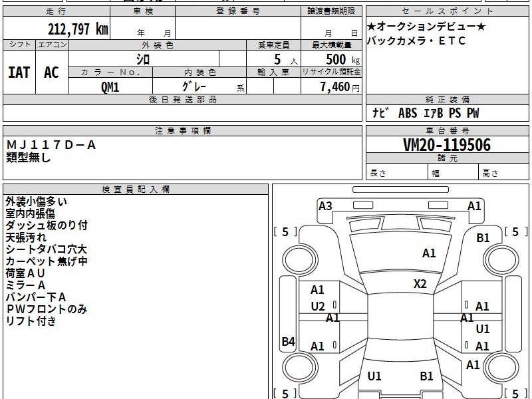Select the 高さ dimension cell

coord(504,172)
